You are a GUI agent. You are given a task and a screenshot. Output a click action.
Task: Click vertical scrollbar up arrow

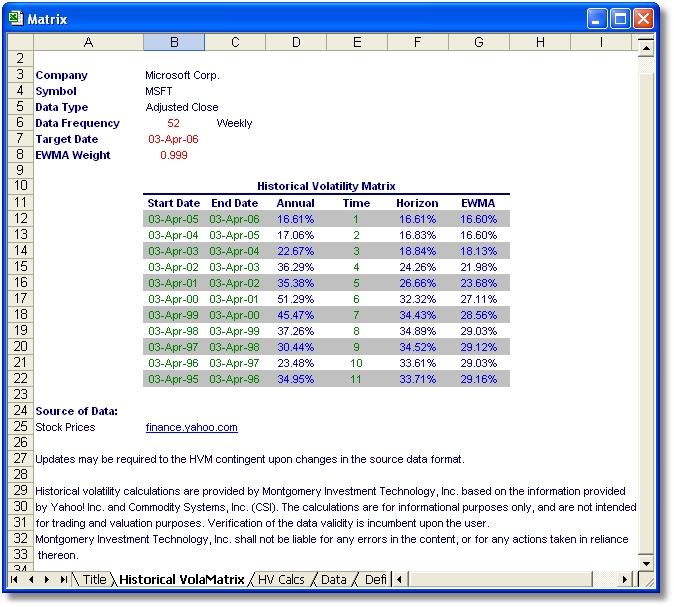[x=646, y=48]
